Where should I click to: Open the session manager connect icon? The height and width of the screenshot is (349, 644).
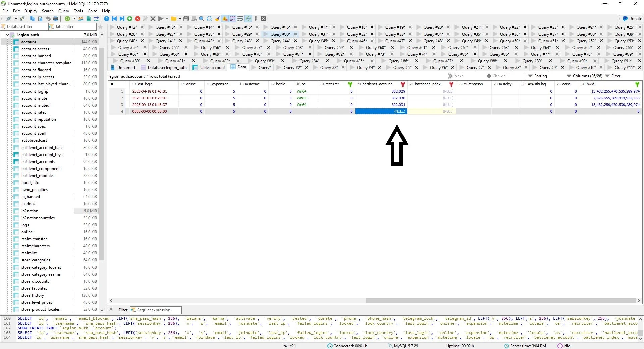coord(9,19)
